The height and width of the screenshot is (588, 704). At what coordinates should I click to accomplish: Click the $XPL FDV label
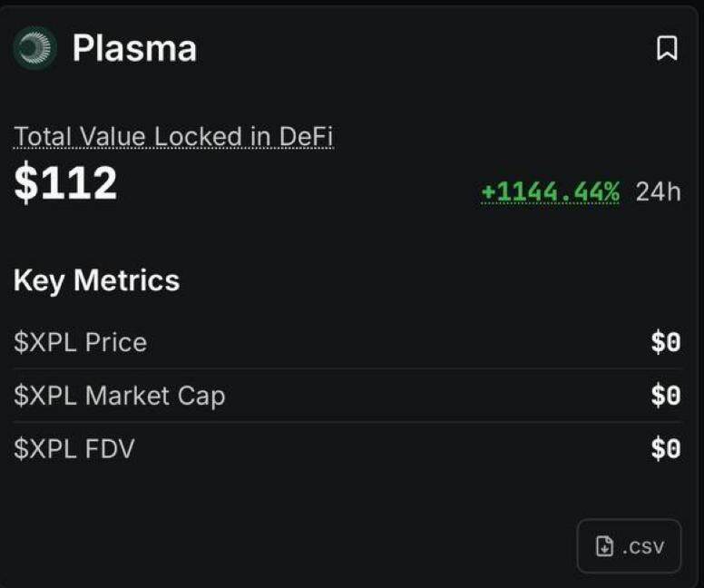click(x=74, y=449)
